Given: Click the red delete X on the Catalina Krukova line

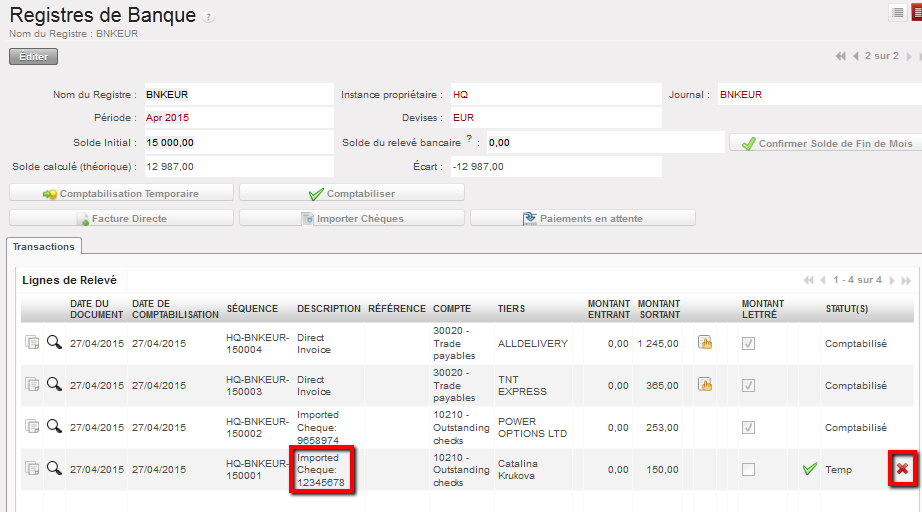Looking at the screenshot, I should (x=903, y=469).
